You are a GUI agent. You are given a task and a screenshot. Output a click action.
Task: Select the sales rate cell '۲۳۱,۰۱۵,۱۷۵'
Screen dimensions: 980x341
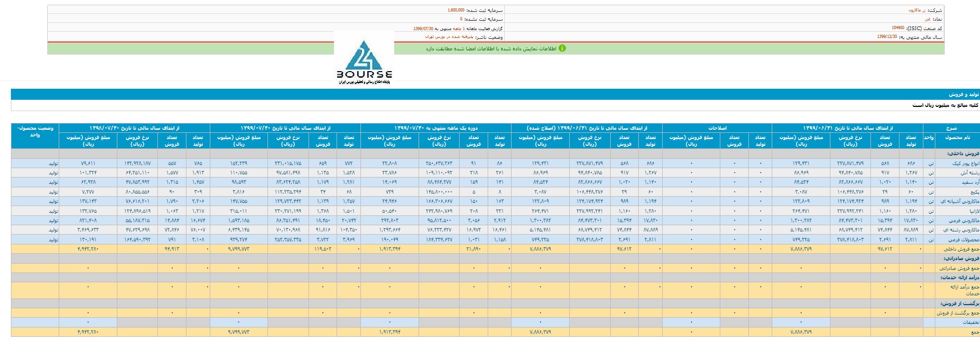[288, 163]
